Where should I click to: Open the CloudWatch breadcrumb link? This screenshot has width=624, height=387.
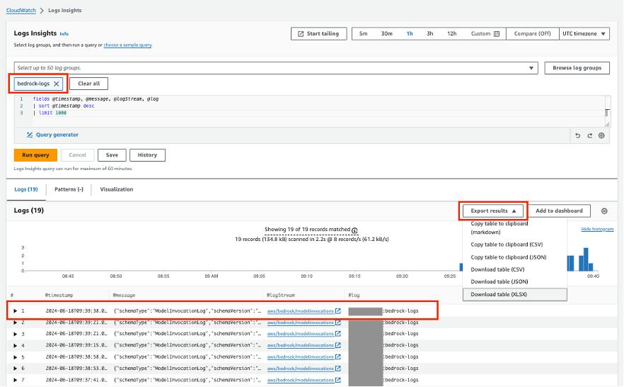(x=21, y=10)
